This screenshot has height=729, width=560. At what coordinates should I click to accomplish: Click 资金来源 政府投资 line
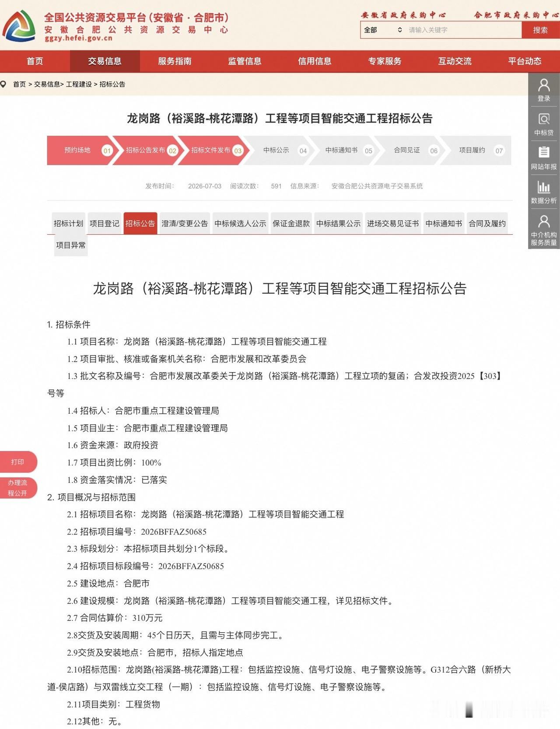pos(112,445)
